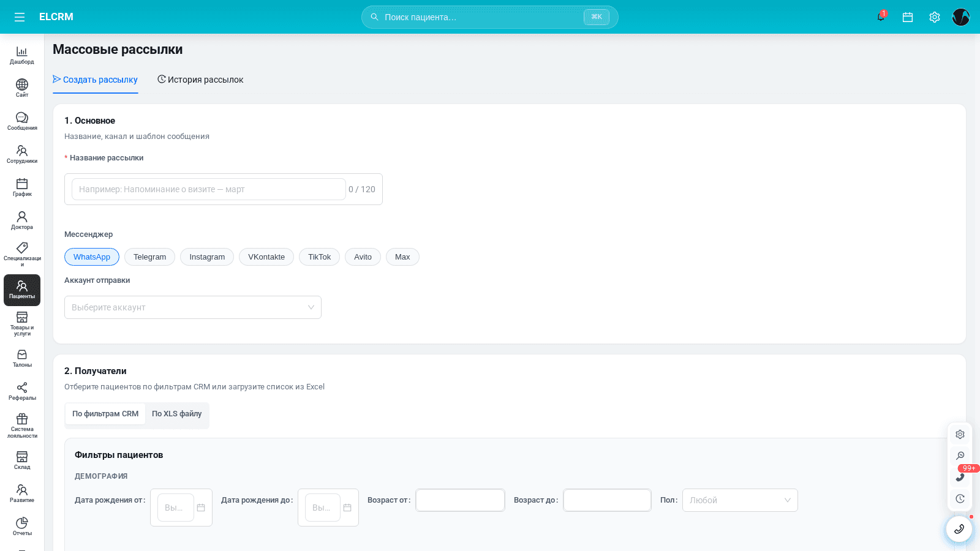Open the calendar icon in the header
Image resolution: width=980 pixels, height=551 pixels.
point(908,17)
